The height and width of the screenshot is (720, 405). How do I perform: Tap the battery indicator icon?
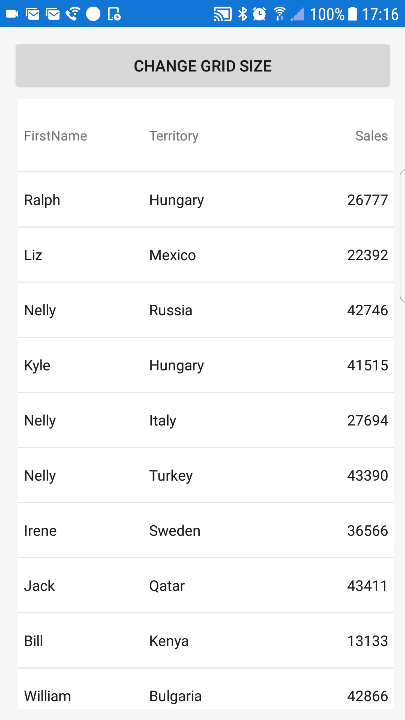pyautogui.click(x=352, y=14)
